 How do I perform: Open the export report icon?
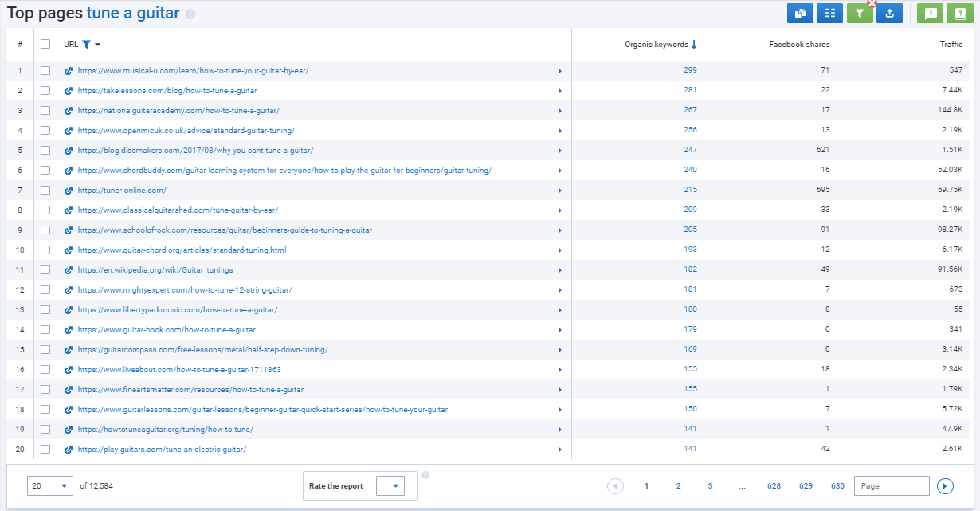click(889, 13)
